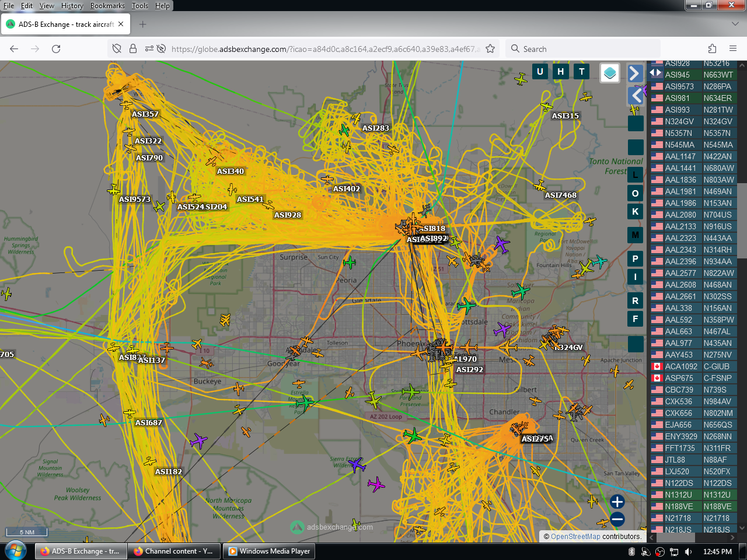Open the Windows Start orb
This screenshot has width=747, height=560.
point(15,551)
